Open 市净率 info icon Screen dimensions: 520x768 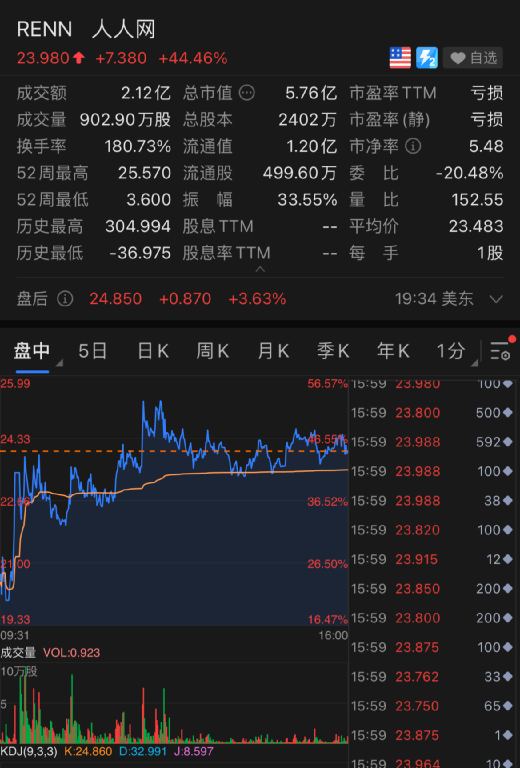(413, 146)
